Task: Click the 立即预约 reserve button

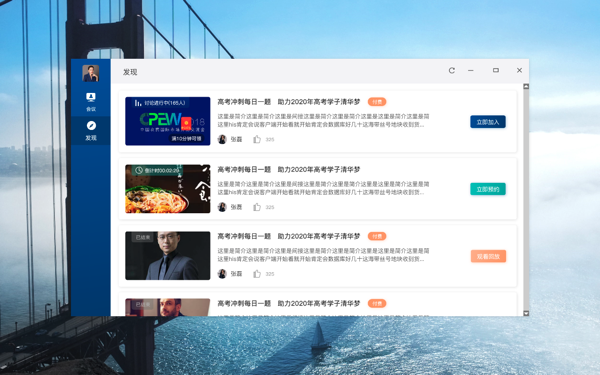Action: (488, 189)
